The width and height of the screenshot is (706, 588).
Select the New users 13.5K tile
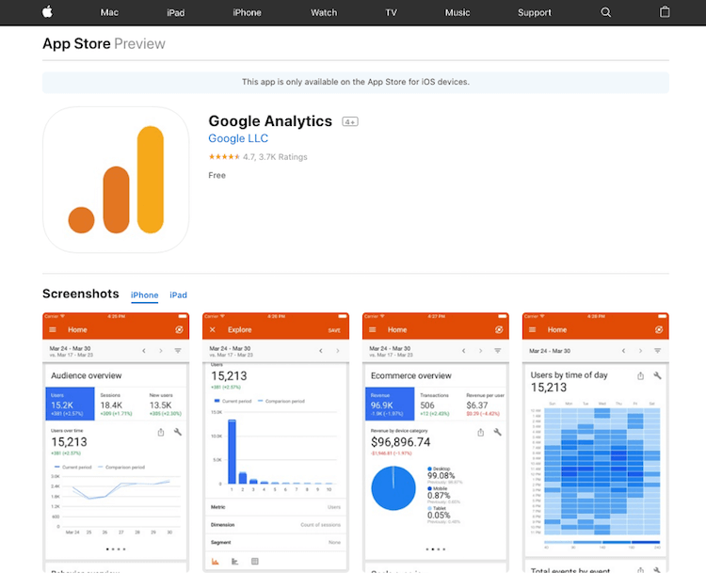click(x=166, y=404)
